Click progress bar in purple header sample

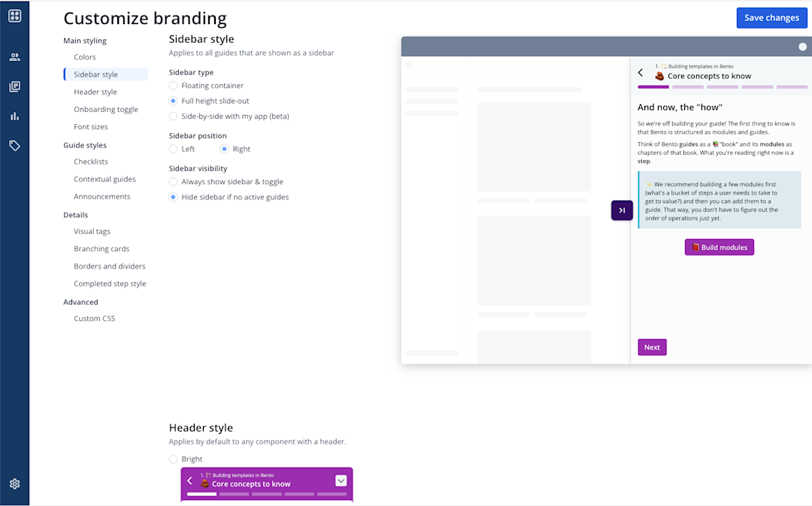tap(267, 494)
